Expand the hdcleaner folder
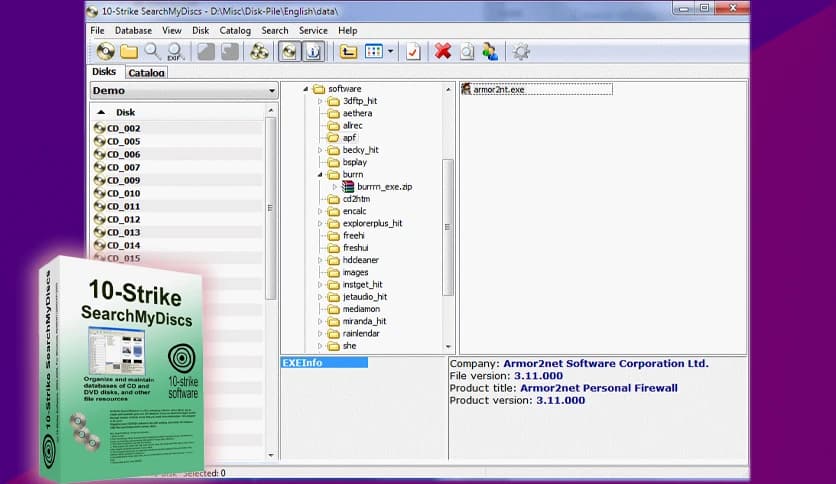This screenshot has width=836, height=484. 320,260
